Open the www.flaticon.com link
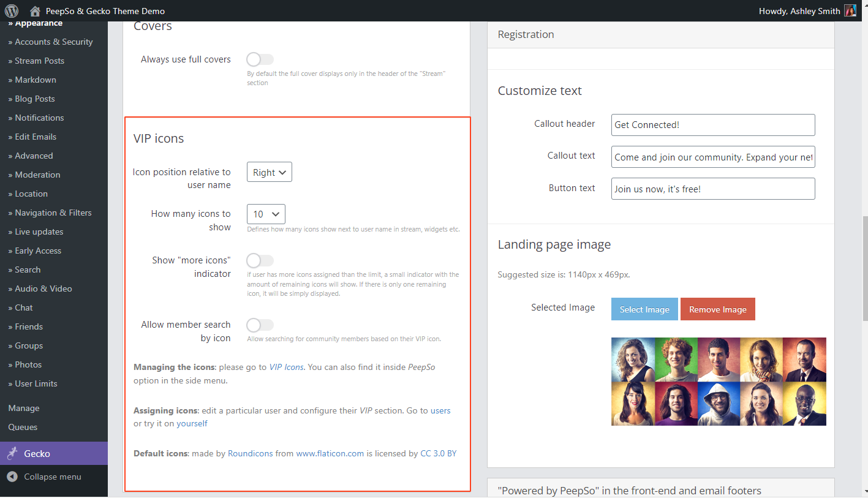The image size is (868, 498). [x=330, y=453]
